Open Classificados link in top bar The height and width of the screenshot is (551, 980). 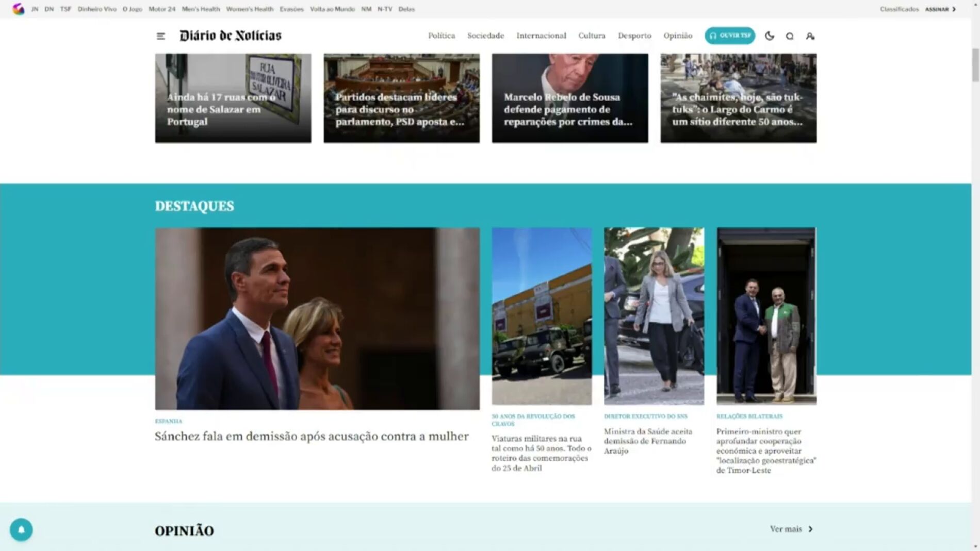(x=899, y=9)
